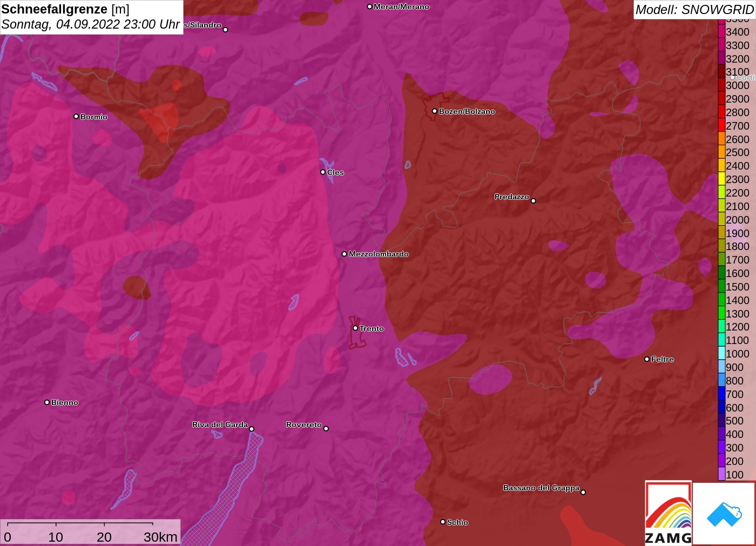Click the blue snow house logo
Viewport: 756px width, 546px height.
click(724, 514)
